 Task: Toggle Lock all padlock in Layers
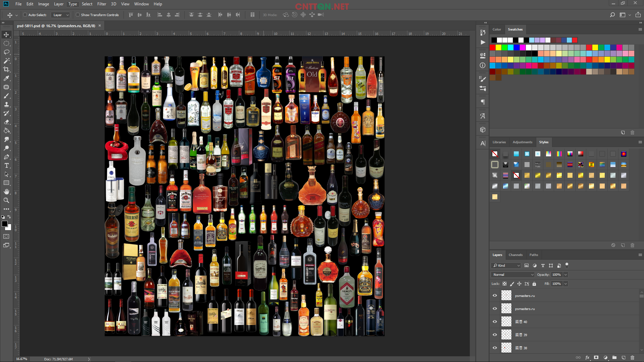[x=534, y=284]
